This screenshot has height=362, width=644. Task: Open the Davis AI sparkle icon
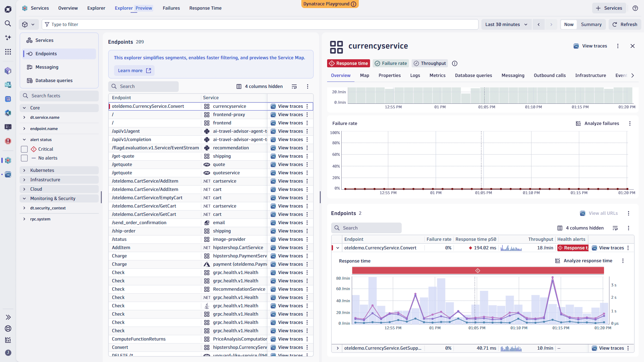pyautogui.click(x=8, y=38)
